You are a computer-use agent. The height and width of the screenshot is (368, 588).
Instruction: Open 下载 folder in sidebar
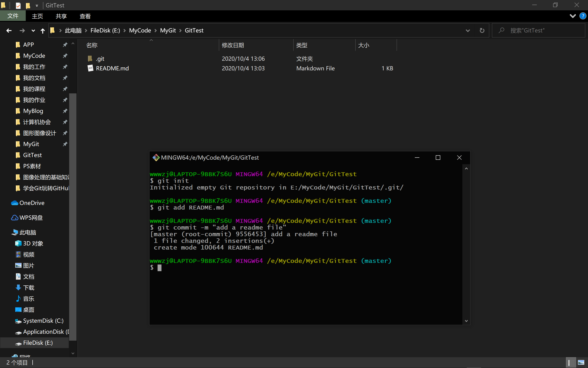(28, 288)
